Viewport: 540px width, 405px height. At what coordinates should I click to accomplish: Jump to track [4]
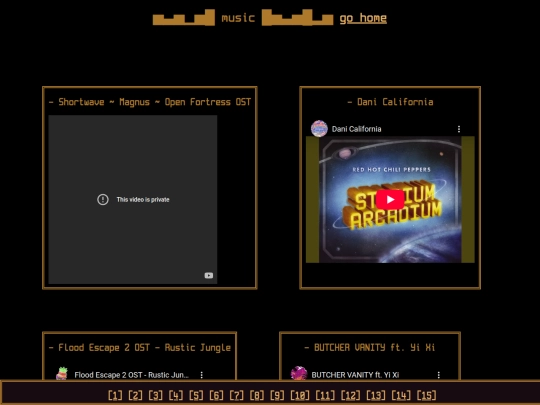(176, 395)
